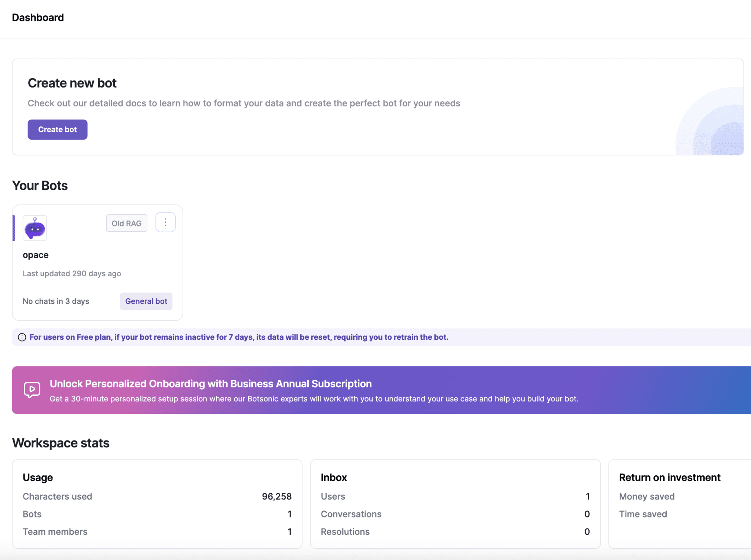Screen dimensions: 751x560
Task: Click the Inbox stats card header
Action: 333,477
